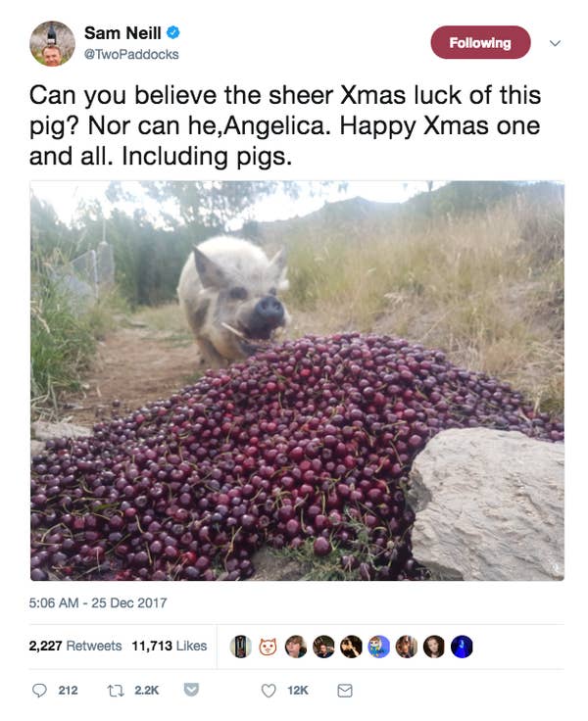This screenshot has height=721, width=588.
Task: Click the blue verified badge beside Sam Neill
Action: pos(173,32)
